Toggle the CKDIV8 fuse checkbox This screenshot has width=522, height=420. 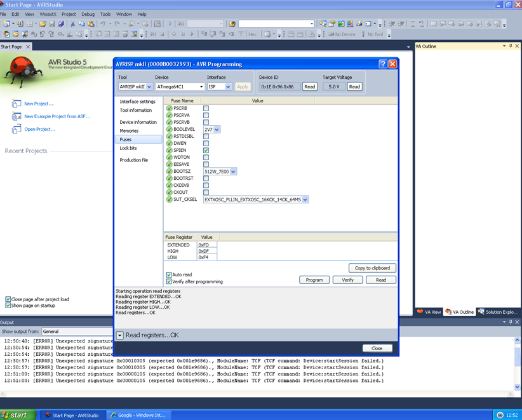pos(206,185)
